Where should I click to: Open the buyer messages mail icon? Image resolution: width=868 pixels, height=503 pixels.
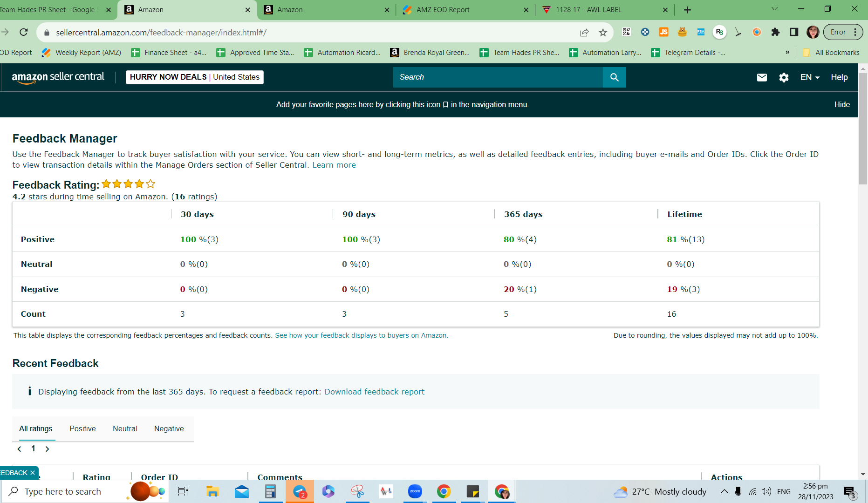[762, 77]
